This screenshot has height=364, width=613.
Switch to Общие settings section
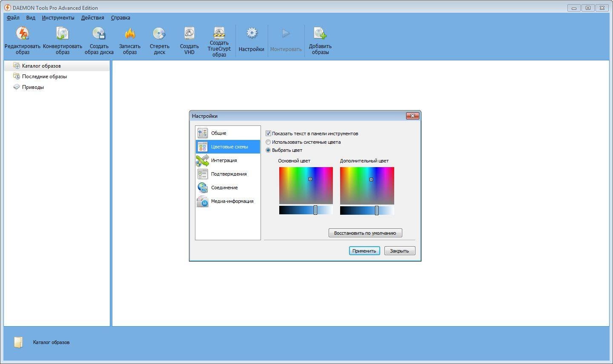click(x=228, y=133)
